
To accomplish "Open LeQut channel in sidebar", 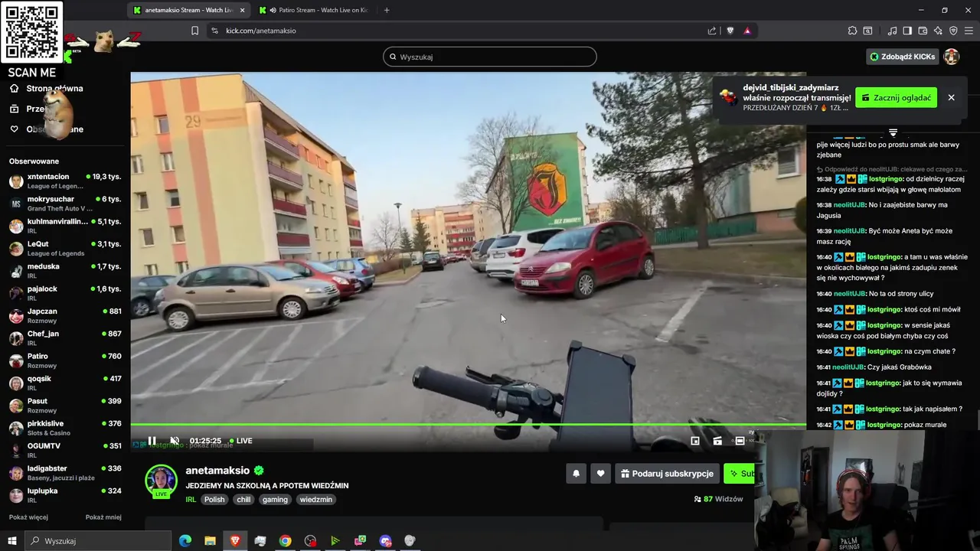I will [65, 248].
